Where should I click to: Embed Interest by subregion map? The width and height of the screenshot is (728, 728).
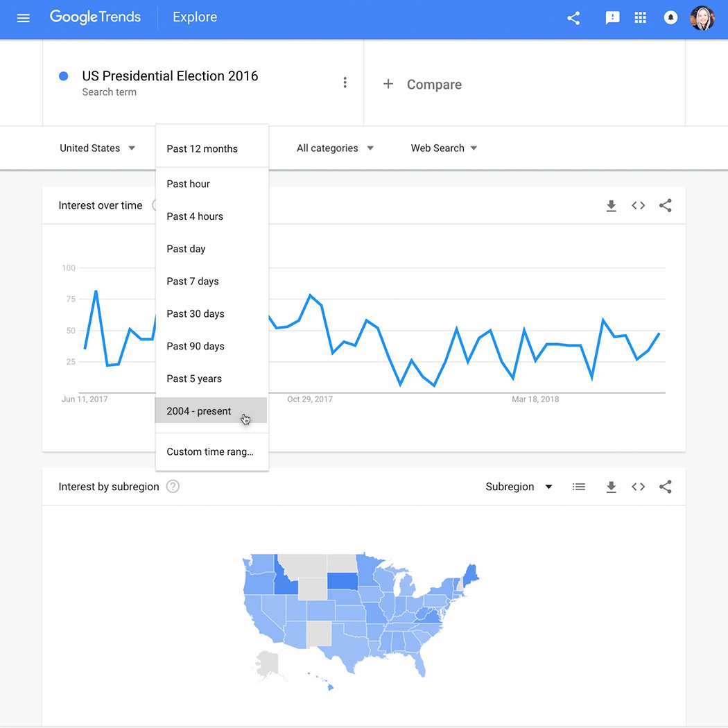pos(638,487)
